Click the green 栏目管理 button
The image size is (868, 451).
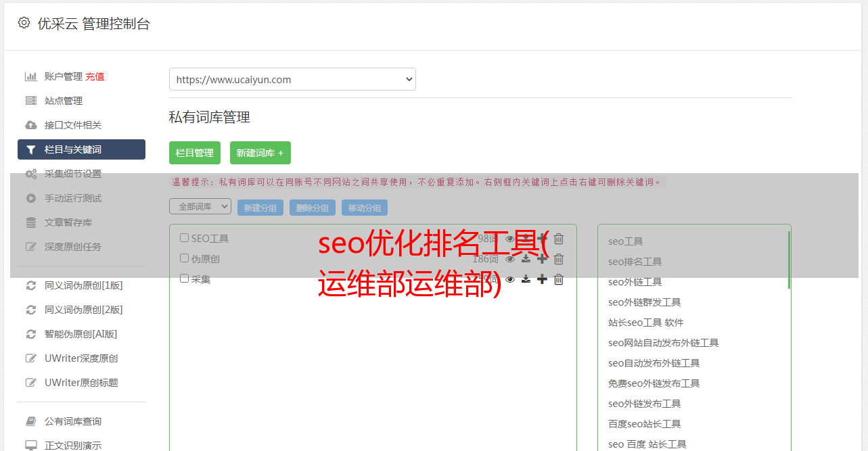coord(195,153)
